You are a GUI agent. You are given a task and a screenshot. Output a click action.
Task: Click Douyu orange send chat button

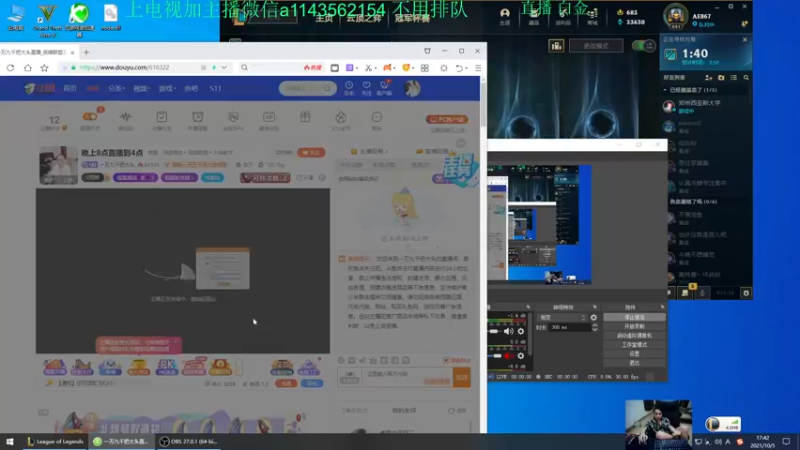[x=462, y=378]
